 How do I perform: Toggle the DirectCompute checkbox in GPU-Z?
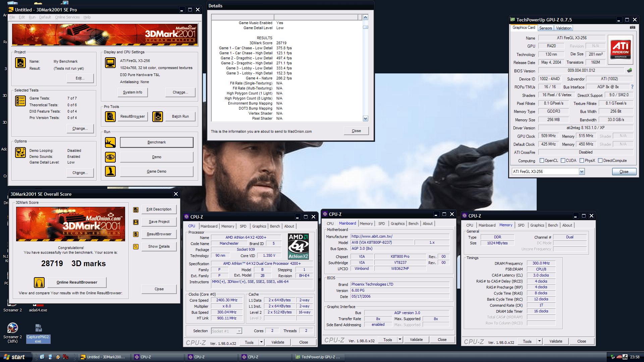[x=600, y=161]
